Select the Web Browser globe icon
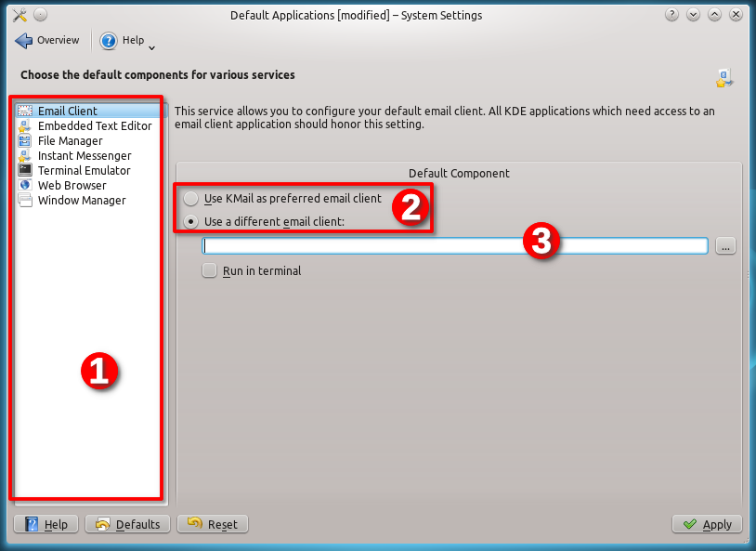756x551 pixels. coord(25,185)
